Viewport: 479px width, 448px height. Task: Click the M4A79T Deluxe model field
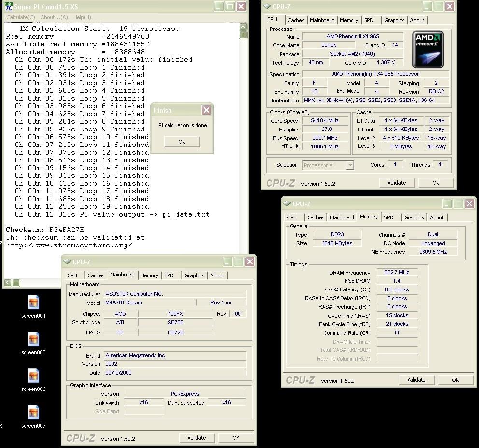pyautogui.click(x=149, y=303)
